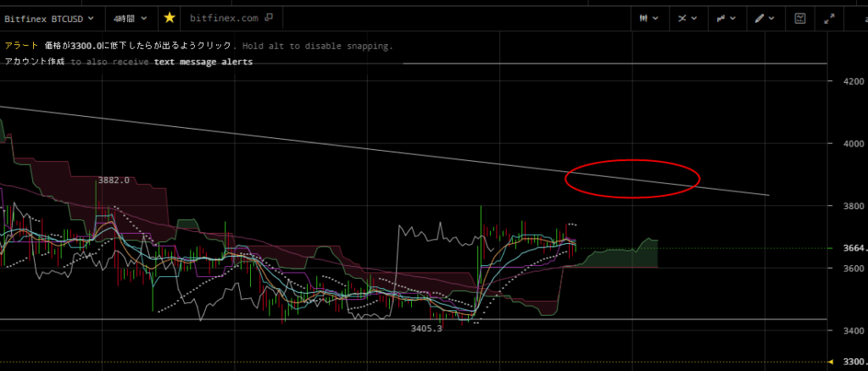Enter fullscreen with the expand arrows icon
The height and width of the screenshot is (371, 868).
point(829,17)
